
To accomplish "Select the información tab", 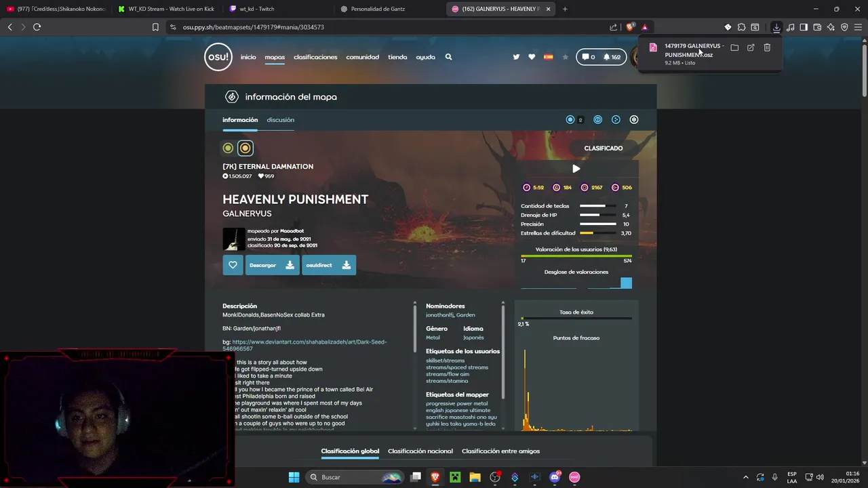I will (x=240, y=120).
